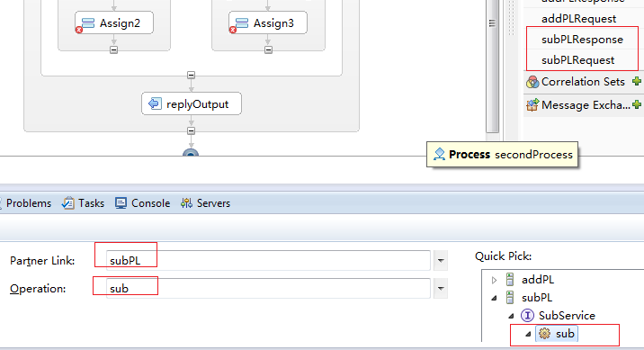Click the Assign3 activity icon
Screen dimensions: 644x350
[241, 23]
